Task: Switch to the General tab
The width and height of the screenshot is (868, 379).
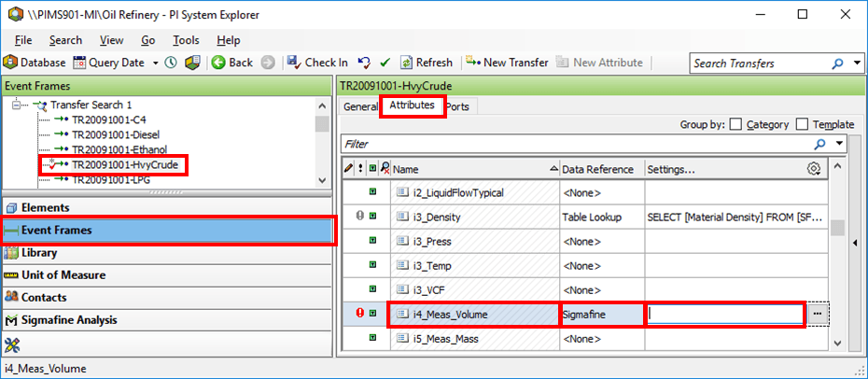Action: click(360, 106)
